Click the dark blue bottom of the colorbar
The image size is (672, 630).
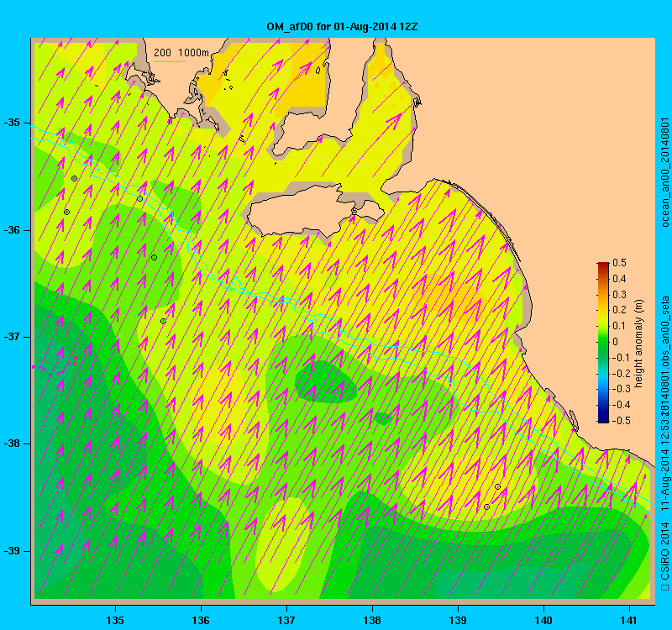[x=603, y=418]
